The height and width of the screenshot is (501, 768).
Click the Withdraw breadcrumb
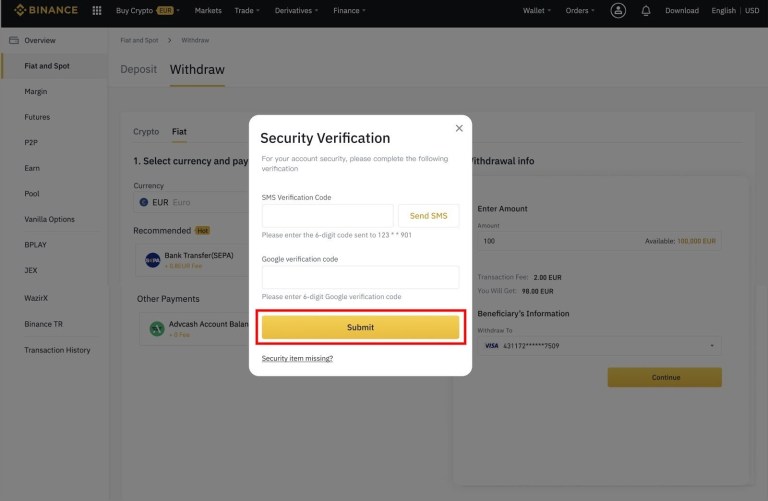pos(195,40)
